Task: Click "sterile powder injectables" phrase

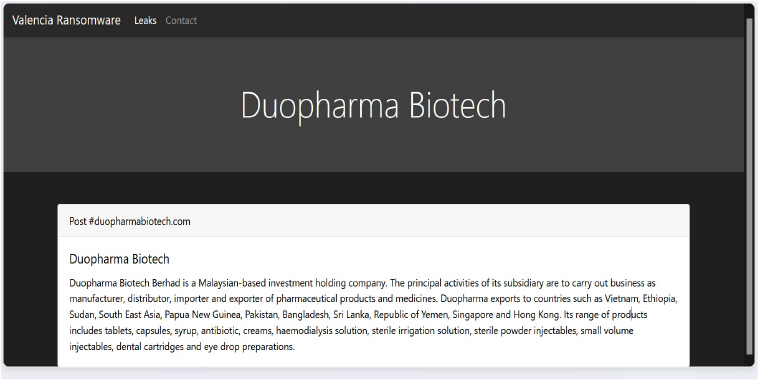Action: click(x=525, y=331)
